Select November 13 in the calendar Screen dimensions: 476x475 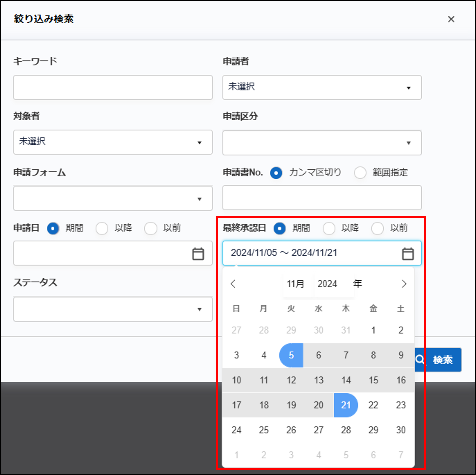pos(318,380)
